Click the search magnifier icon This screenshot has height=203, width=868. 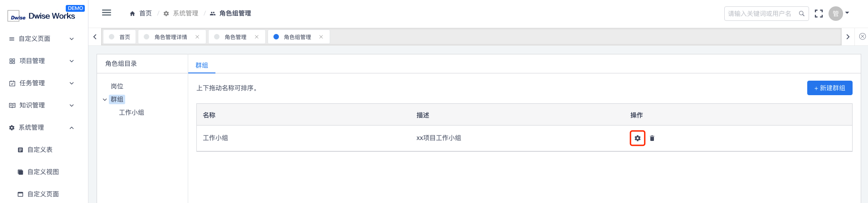(802, 14)
